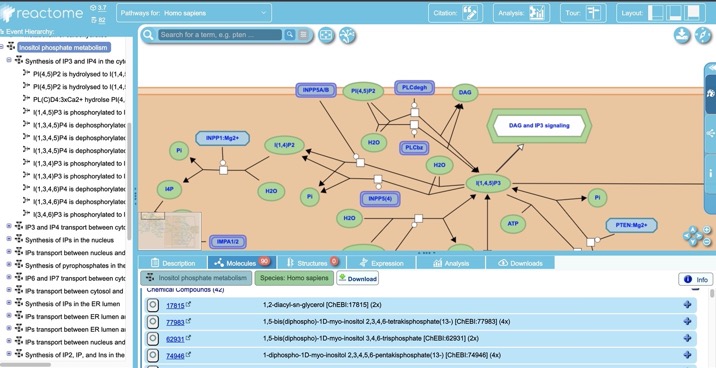Screen dimensions: 716x368
Task: Expand Synthesis of IPs in the nucleus
Action: [9, 239]
